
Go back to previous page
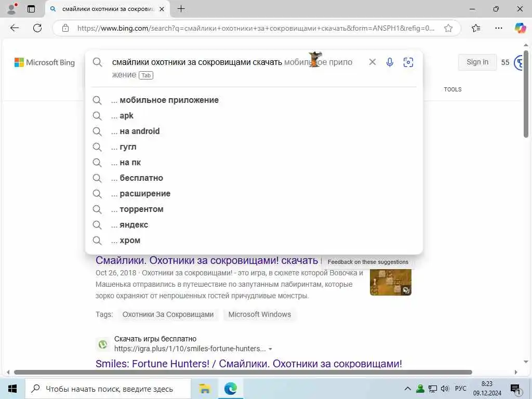15,28
